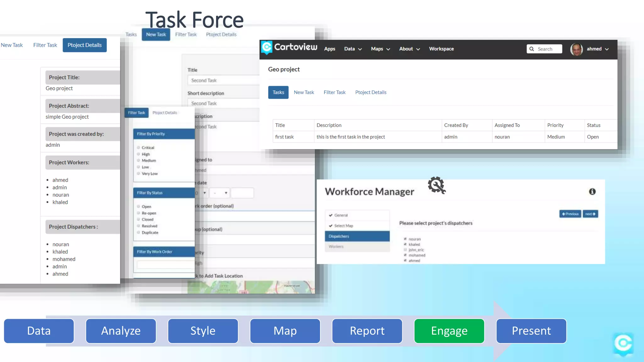This screenshot has height=362, width=644.
Task: Expand the Data dropdown in navbar
Action: click(x=353, y=49)
